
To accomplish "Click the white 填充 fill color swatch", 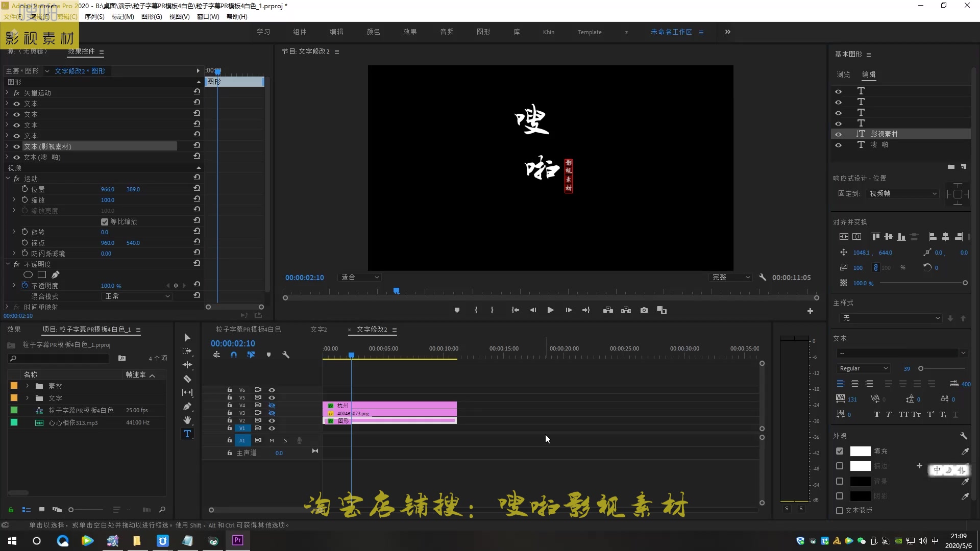I will click(860, 452).
